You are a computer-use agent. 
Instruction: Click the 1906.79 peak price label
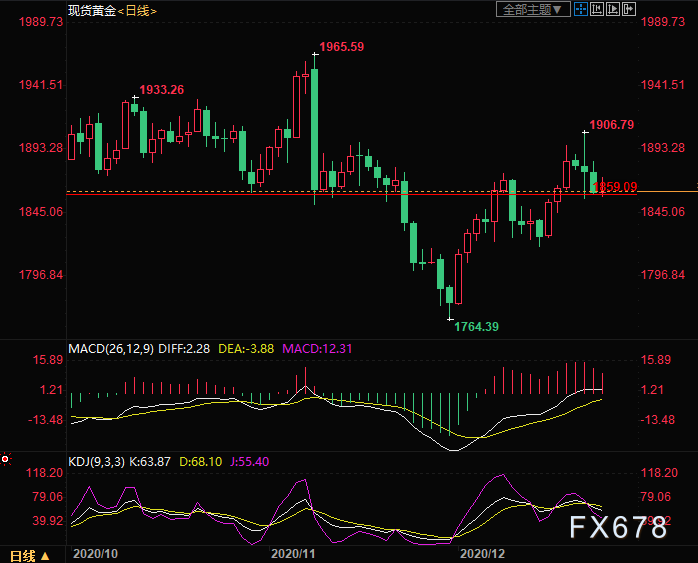612,125
